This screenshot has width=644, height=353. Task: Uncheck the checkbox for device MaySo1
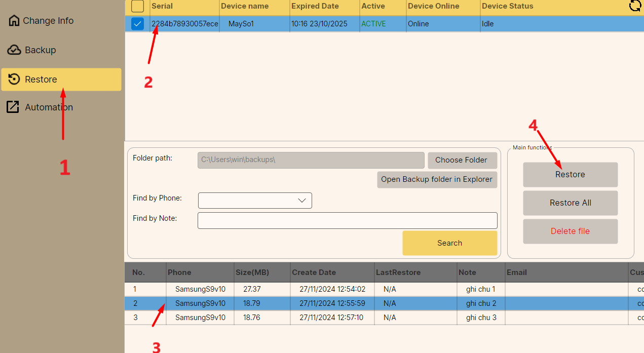[137, 24]
